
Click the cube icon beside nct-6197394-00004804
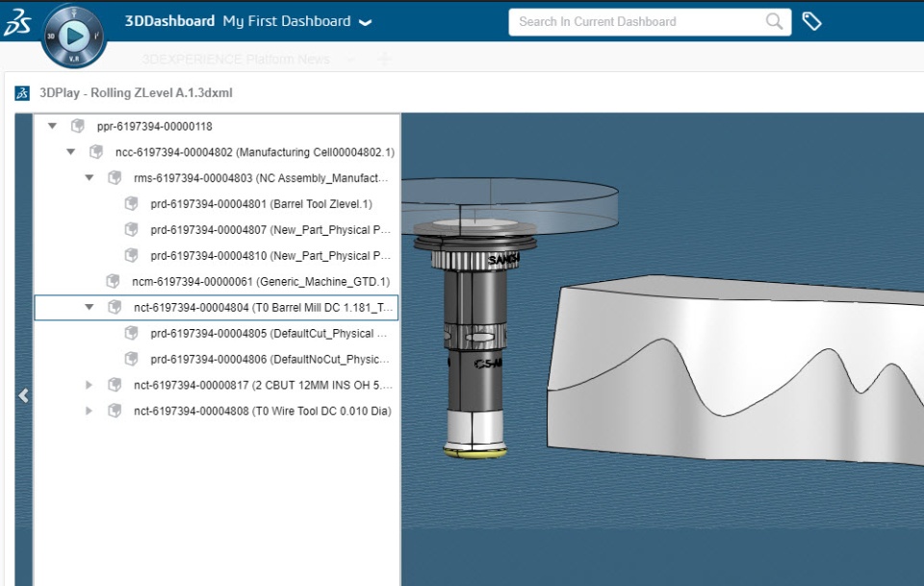pos(115,307)
